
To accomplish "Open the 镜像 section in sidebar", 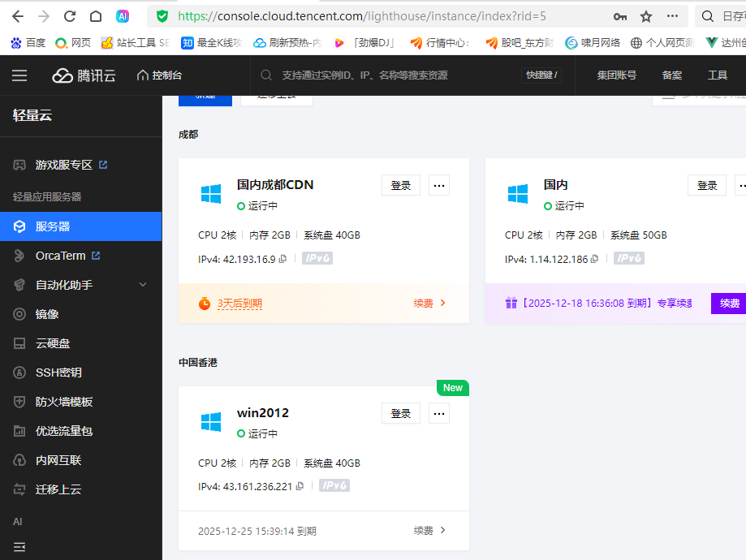I will 18,316.
